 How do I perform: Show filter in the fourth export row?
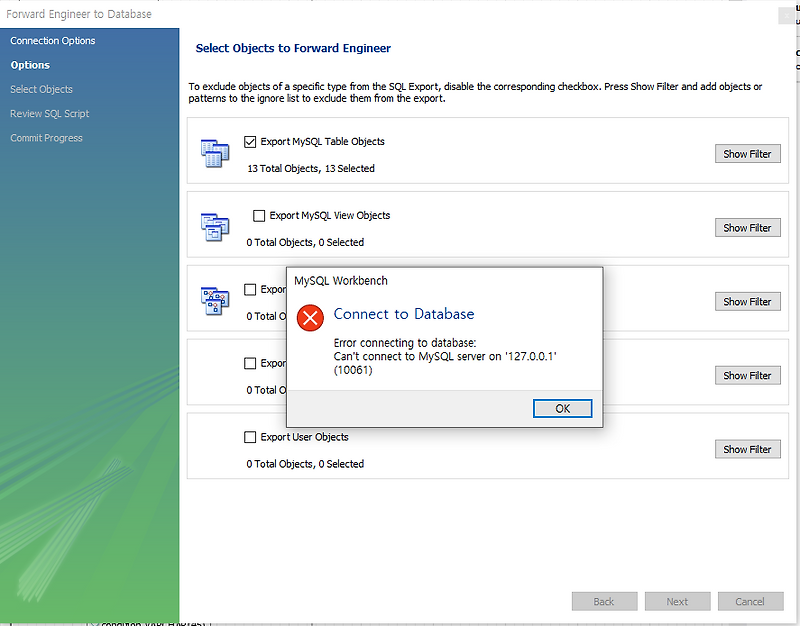pyautogui.click(x=747, y=375)
